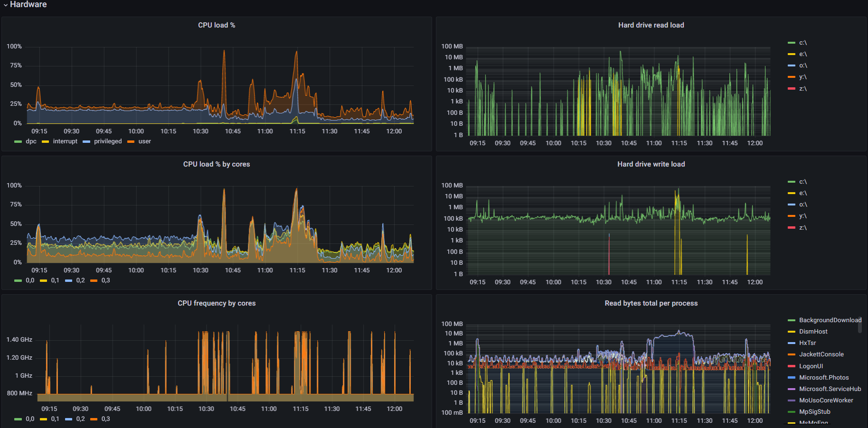This screenshot has height=428, width=868.
Task: Toggle the MoUsoCoreWorker process series
Action: [826, 400]
